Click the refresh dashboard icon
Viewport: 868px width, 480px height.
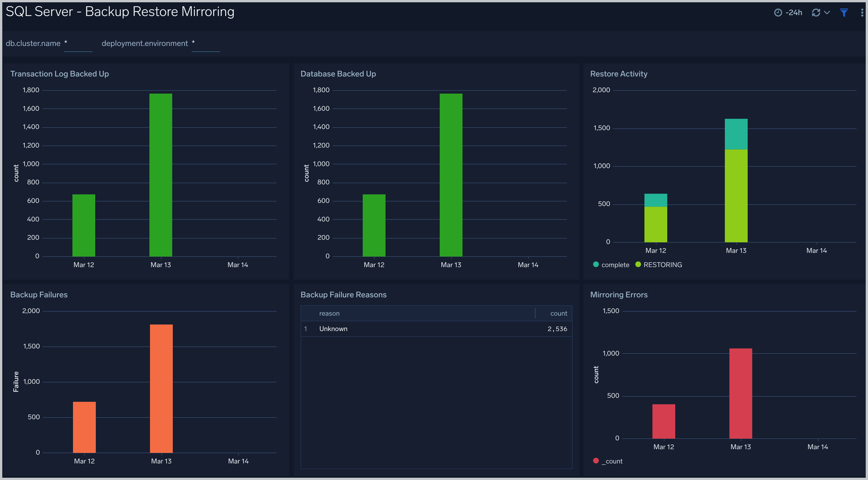coord(816,13)
